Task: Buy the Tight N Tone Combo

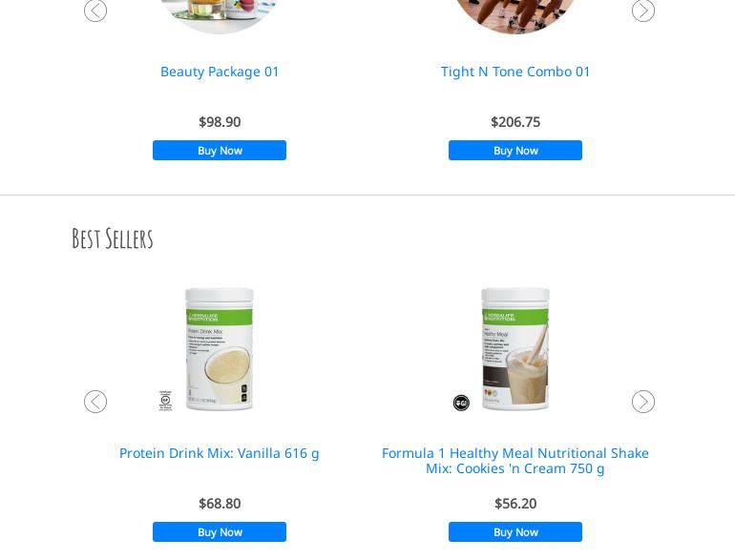Action: (515, 151)
